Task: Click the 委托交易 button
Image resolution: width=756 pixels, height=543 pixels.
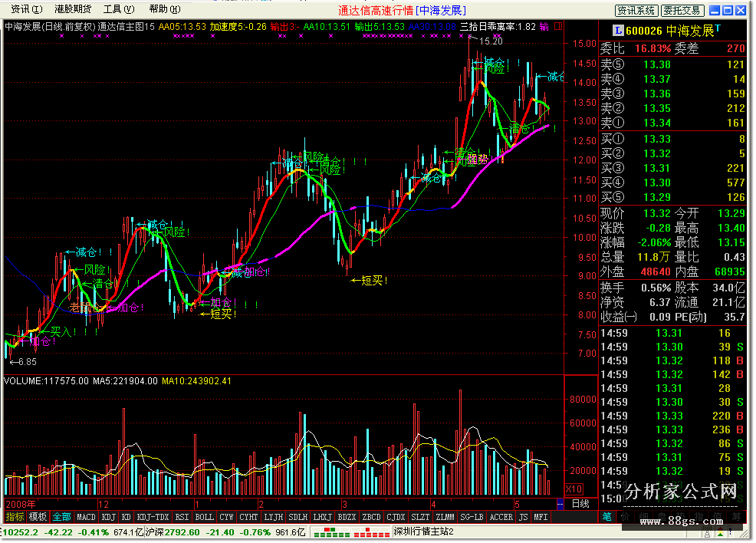Action: pos(682,11)
